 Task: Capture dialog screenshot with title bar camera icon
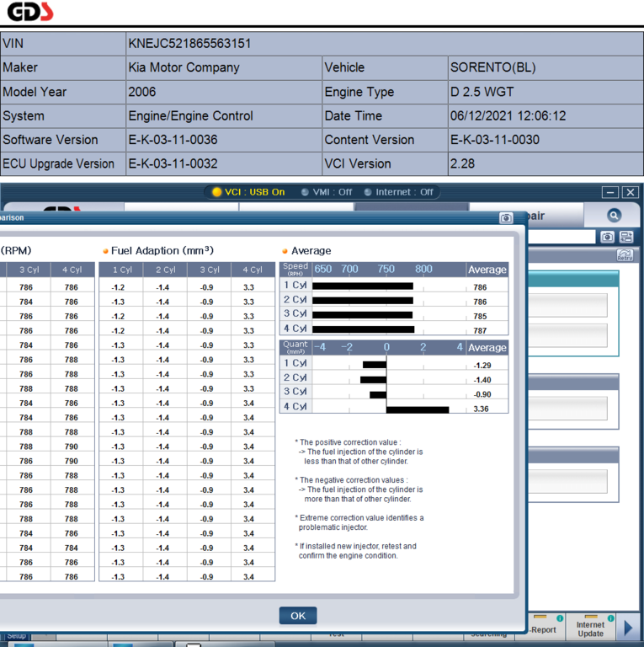(x=506, y=218)
